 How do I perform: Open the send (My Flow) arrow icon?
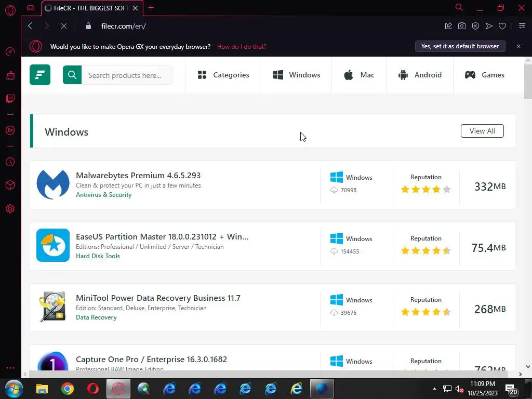489,26
